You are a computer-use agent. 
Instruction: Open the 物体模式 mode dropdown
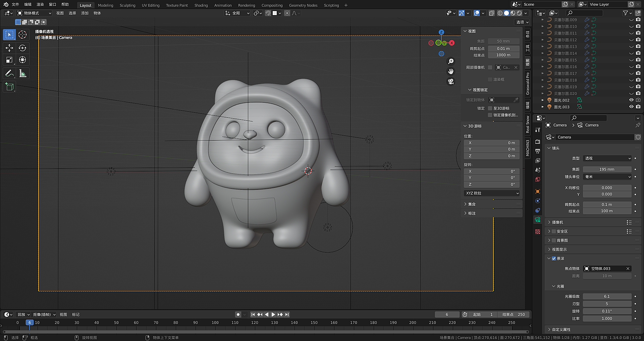click(x=34, y=13)
